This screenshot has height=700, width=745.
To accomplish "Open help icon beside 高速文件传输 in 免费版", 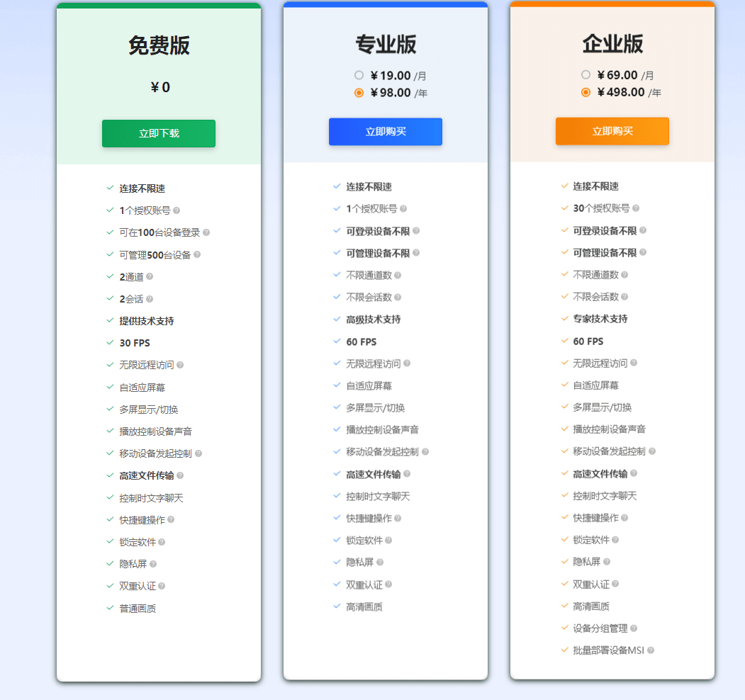I will pos(180,475).
